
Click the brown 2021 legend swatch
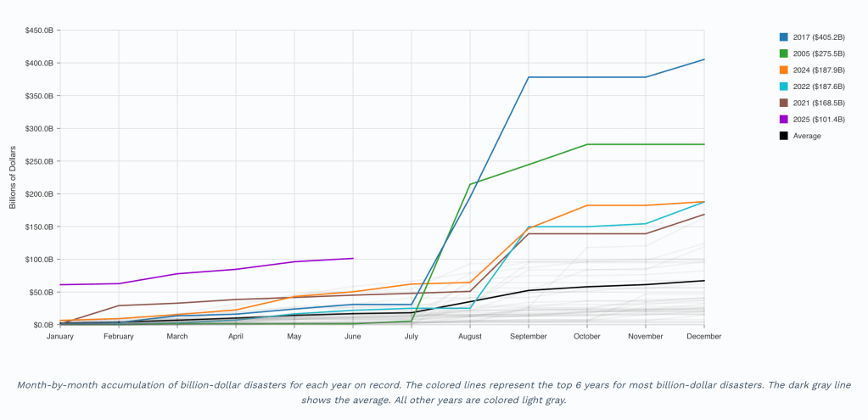pos(784,103)
